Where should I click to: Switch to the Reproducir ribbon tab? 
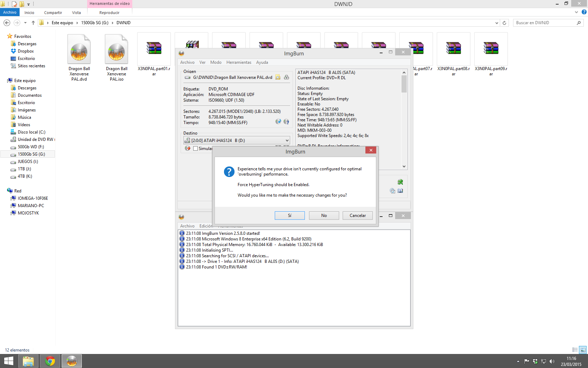109,13
